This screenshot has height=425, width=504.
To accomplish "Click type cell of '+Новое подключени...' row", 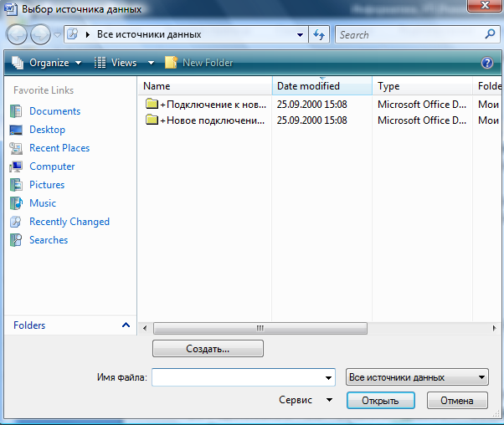I will pyautogui.click(x=422, y=120).
